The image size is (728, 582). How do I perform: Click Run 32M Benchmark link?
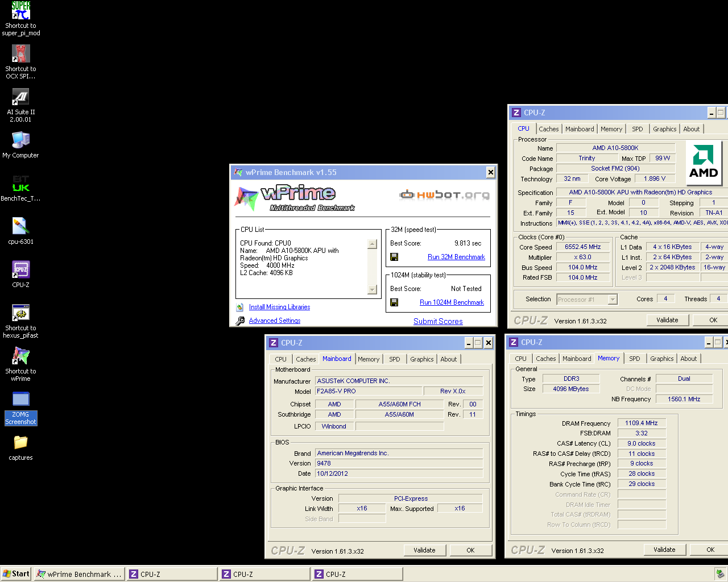tap(456, 257)
